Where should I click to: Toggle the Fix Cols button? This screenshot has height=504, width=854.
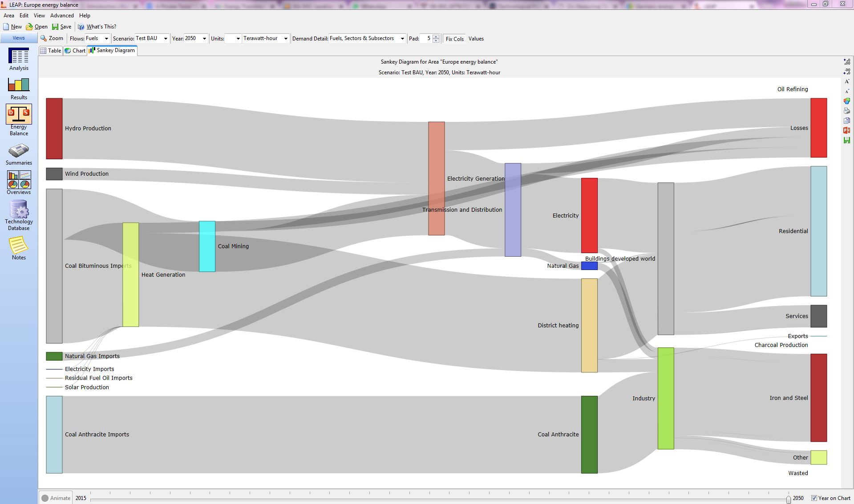pyautogui.click(x=454, y=39)
